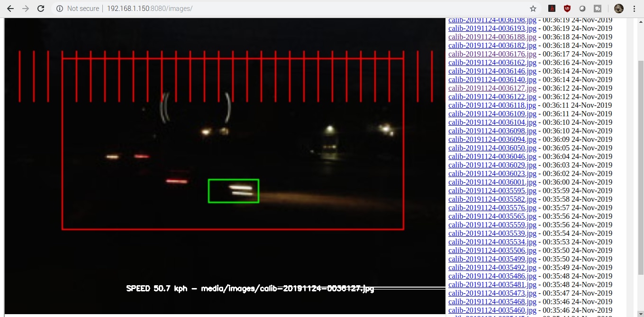
Task: Open link calib-20191124-0036127.jpg
Action: pos(492,88)
